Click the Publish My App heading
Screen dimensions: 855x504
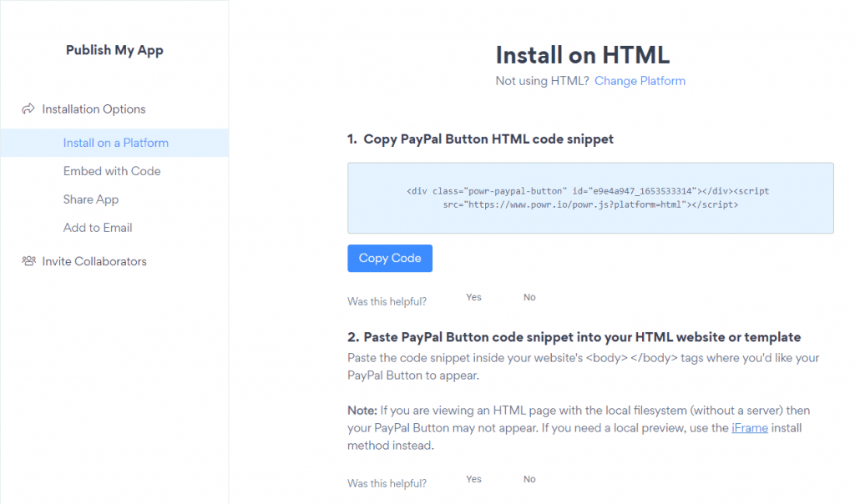tap(114, 50)
